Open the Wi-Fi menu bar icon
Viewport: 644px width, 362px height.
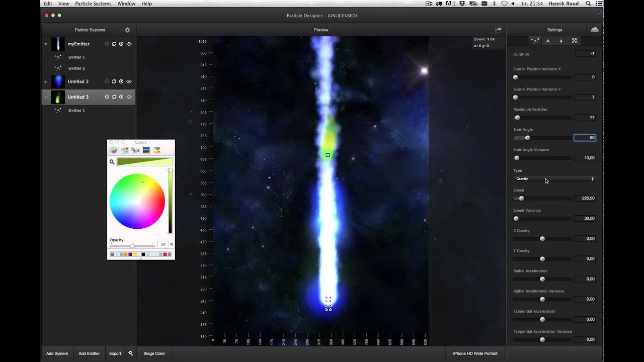tap(505, 4)
